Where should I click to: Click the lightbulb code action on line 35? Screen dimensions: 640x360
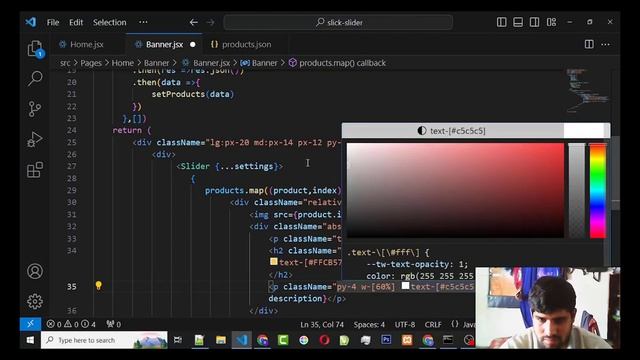tap(98, 285)
